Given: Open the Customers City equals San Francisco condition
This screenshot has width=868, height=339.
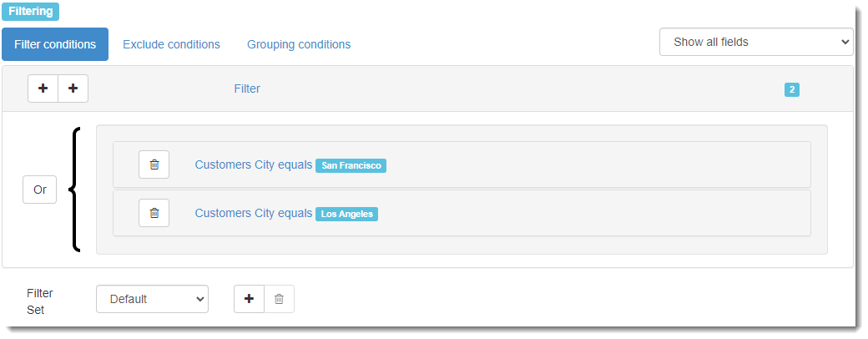Looking at the screenshot, I should [x=254, y=164].
